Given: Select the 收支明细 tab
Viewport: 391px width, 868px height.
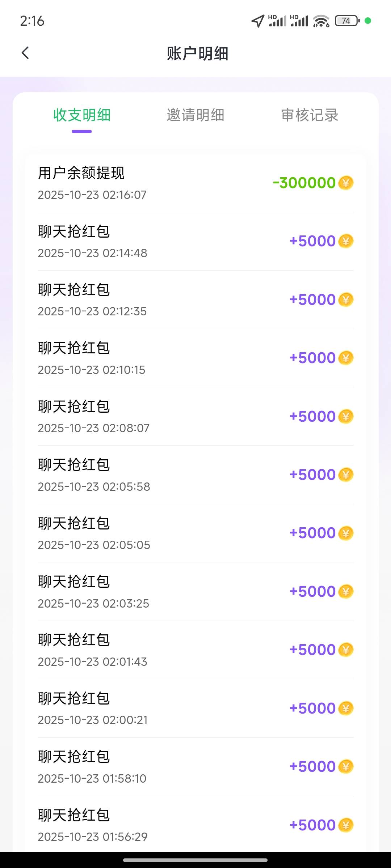Looking at the screenshot, I should pos(82,115).
